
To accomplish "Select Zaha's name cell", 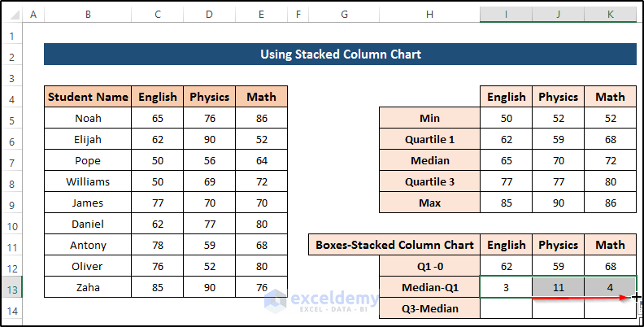I will point(88,287).
